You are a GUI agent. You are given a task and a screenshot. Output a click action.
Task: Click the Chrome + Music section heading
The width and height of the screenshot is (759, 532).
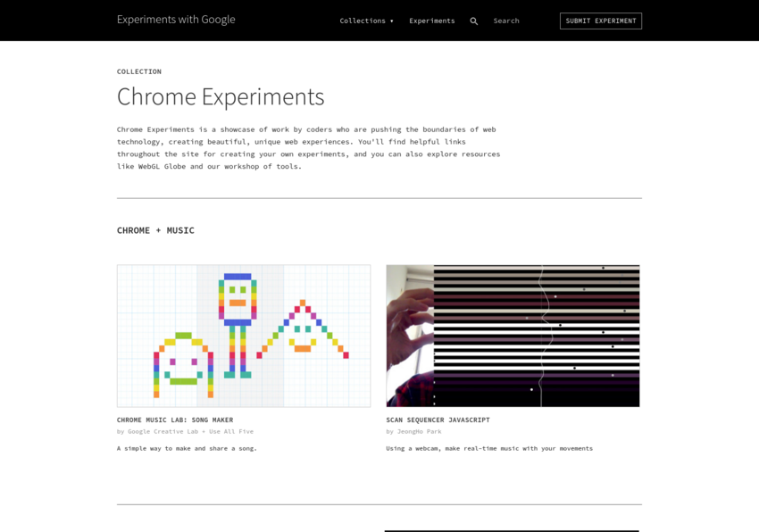(x=155, y=230)
